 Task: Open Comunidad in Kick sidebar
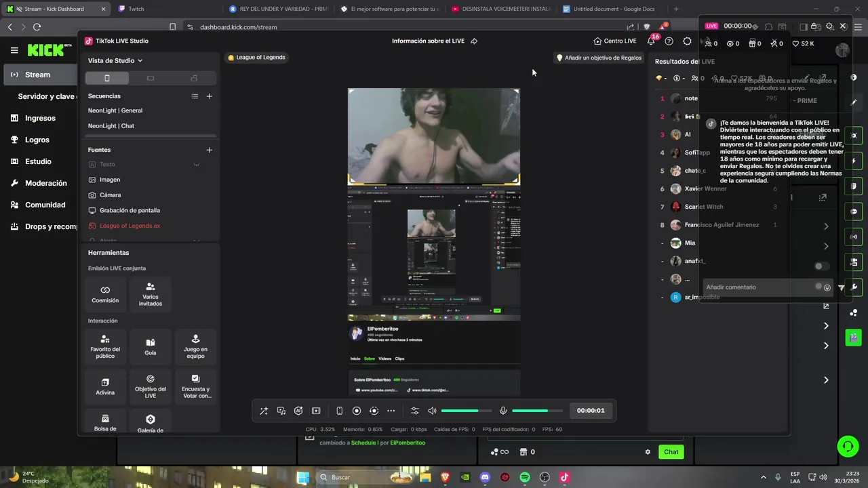[x=39, y=205]
